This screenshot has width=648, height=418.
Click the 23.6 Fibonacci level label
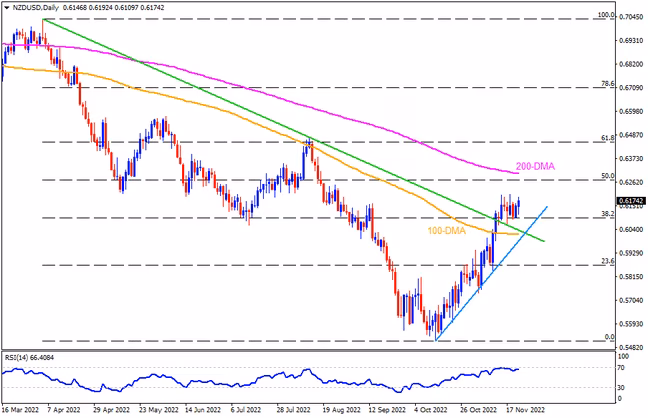click(x=608, y=261)
